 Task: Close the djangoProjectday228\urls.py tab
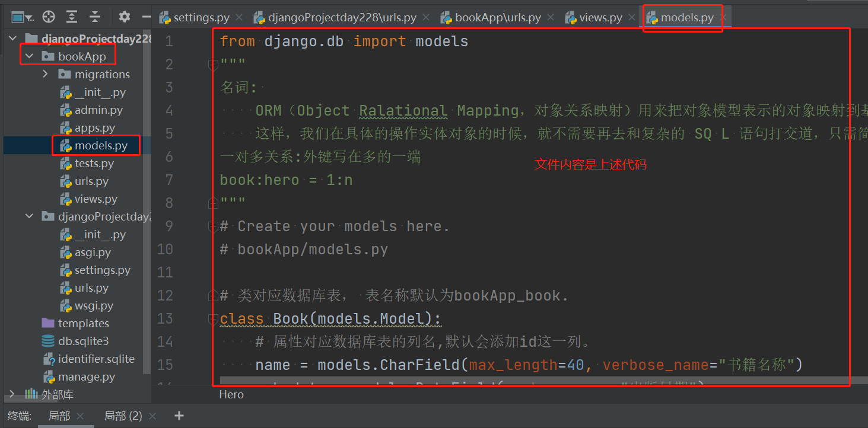pos(425,18)
